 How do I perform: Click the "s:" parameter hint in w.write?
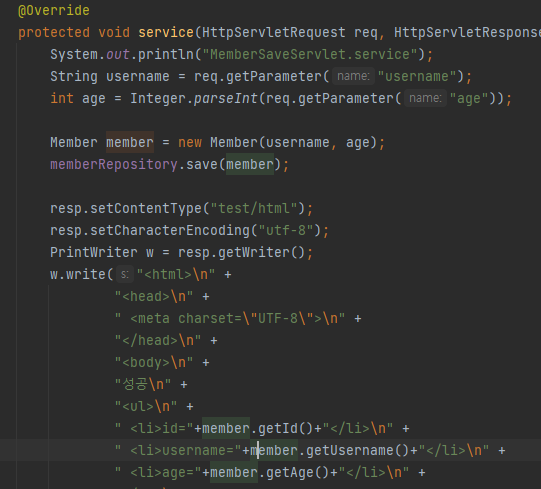tap(125, 275)
